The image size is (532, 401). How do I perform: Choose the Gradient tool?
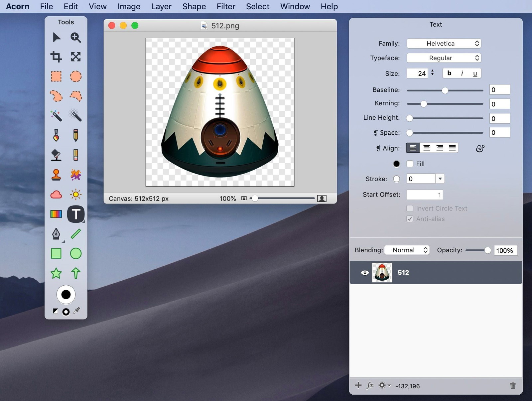point(56,214)
